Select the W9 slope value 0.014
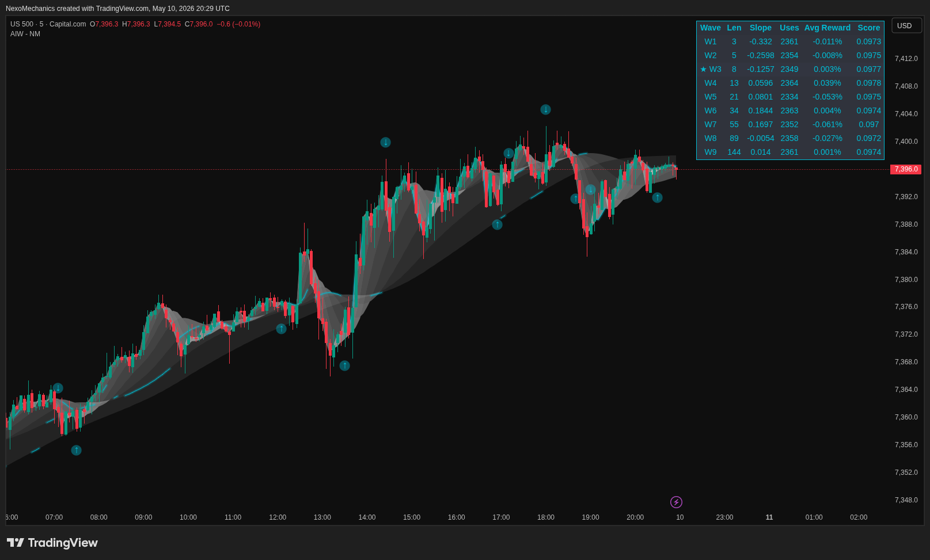Screen dimensions: 930x560 (x=761, y=152)
